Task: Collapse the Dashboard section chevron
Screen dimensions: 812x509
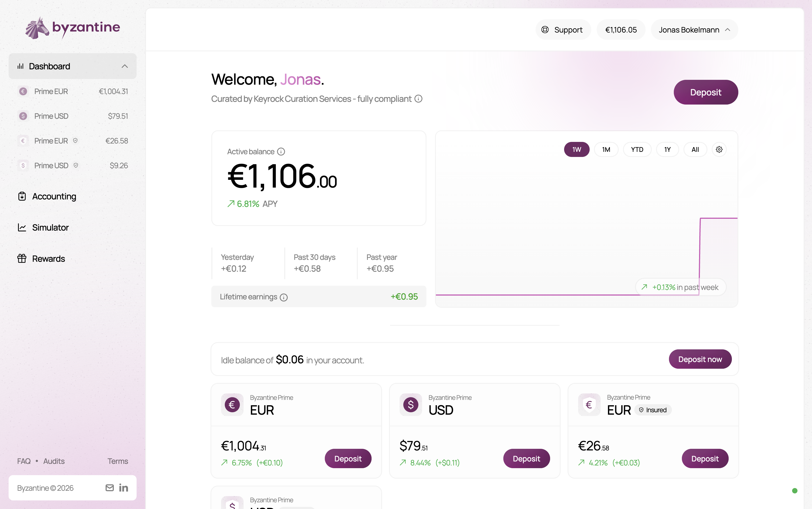Action: click(124, 66)
